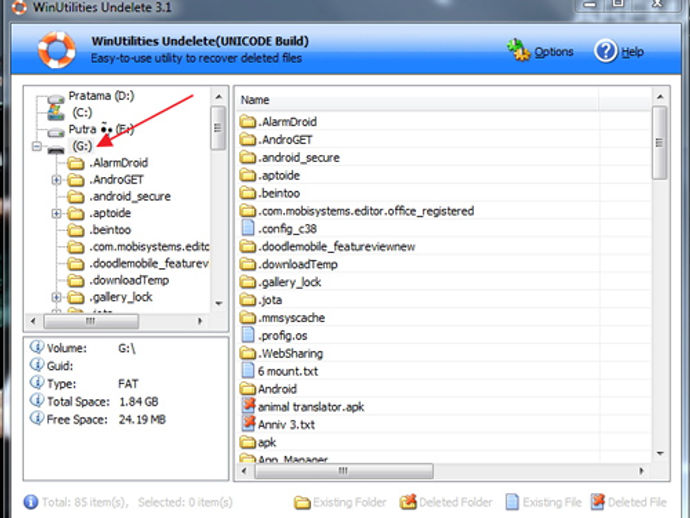Click the file list scroll-down arrow
This screenshot has height=518, width=690.
pos(660,453)
